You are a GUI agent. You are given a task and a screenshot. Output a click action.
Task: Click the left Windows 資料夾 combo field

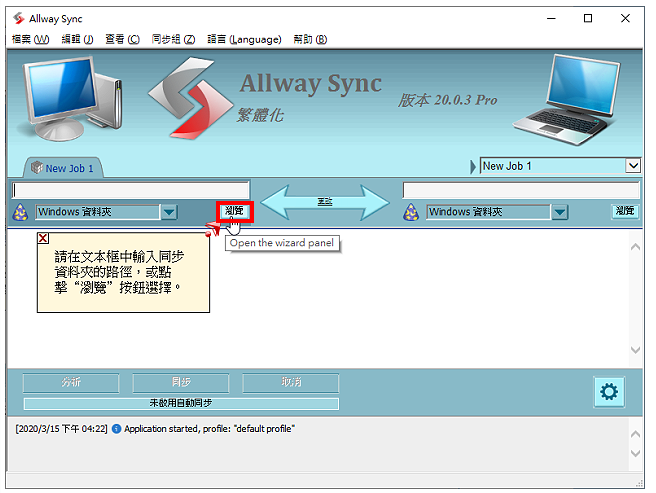click(98, 212)
